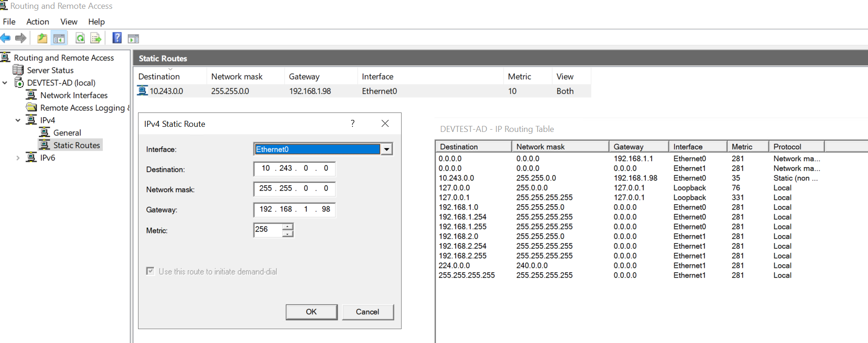868x343 pixels.
Task: Open the Action menu
Action: [38, 22]
